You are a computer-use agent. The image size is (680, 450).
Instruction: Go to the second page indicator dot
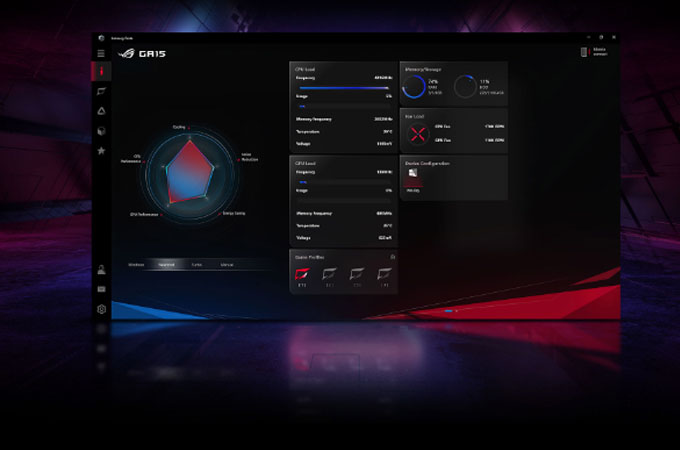pos(457,310)
